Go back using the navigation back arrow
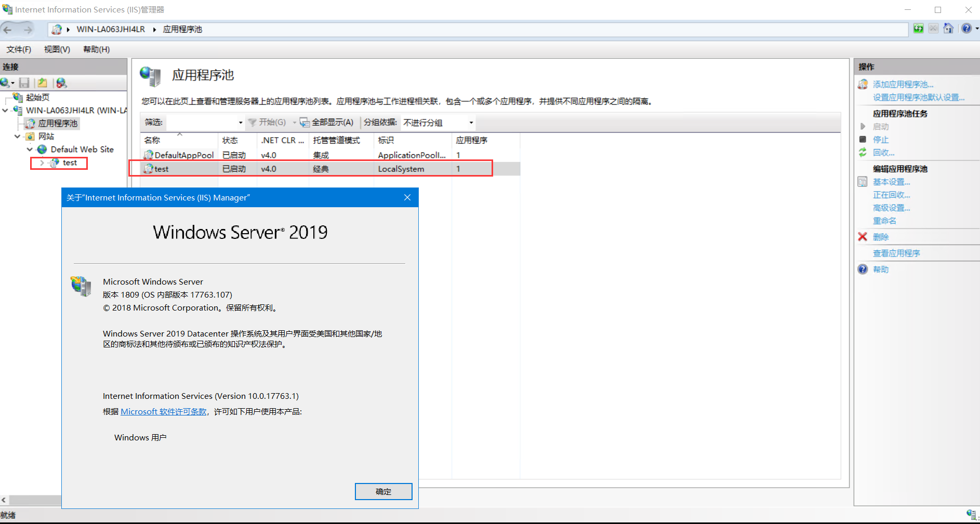This screenshot has width=980, height=524. coord(8,30)
